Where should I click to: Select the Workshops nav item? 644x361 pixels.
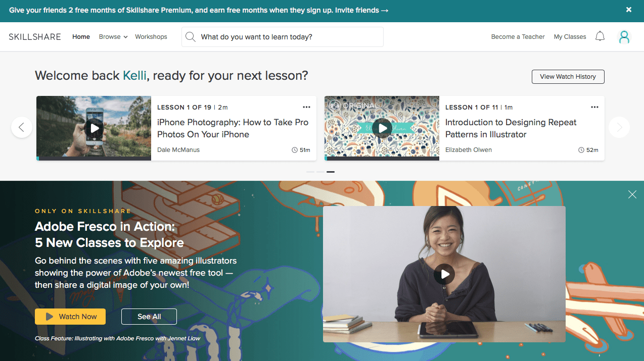151,37
